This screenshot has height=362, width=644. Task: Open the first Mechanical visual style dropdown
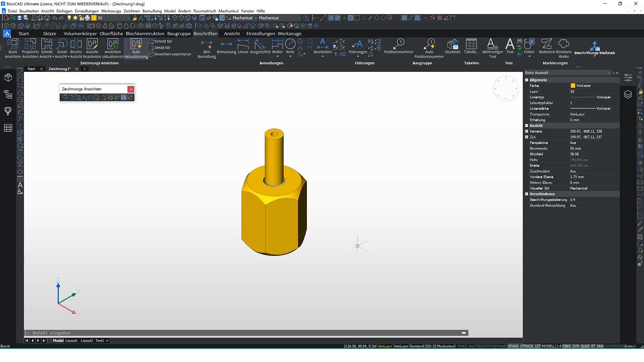(245, 18)
